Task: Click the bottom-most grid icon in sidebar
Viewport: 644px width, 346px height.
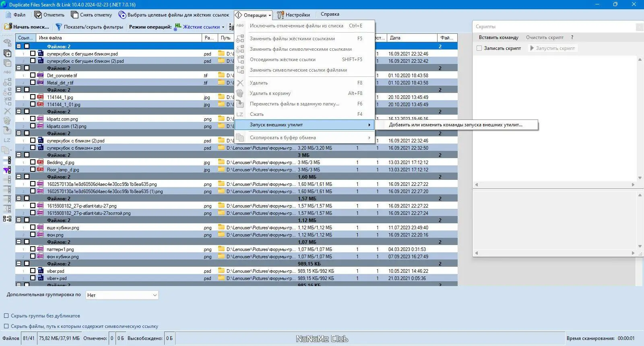Action: coord(7,218)
